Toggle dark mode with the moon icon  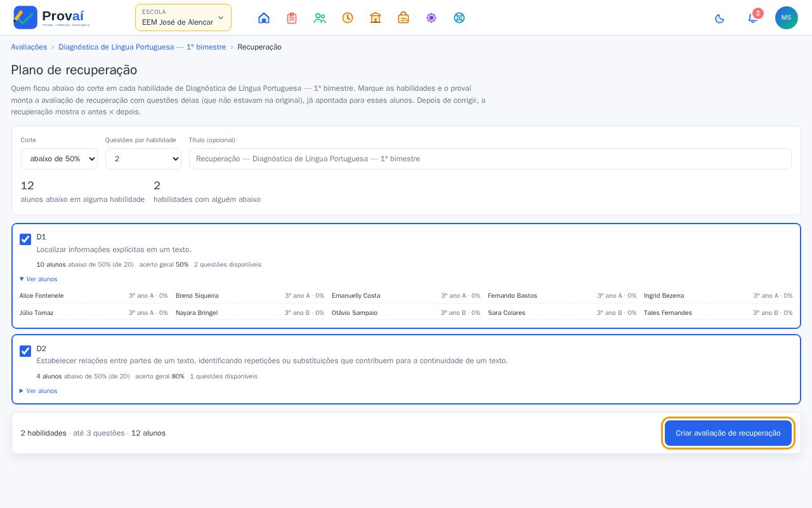coord(719,18)
